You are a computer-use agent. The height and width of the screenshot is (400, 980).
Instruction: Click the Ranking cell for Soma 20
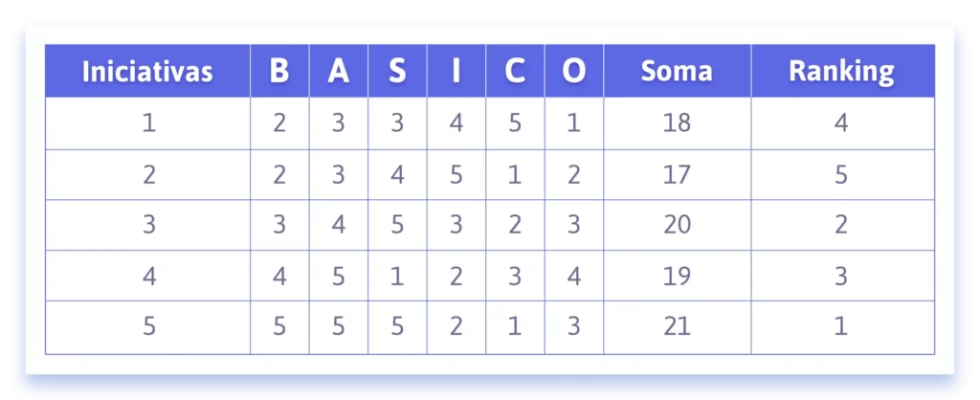(841, 226)
